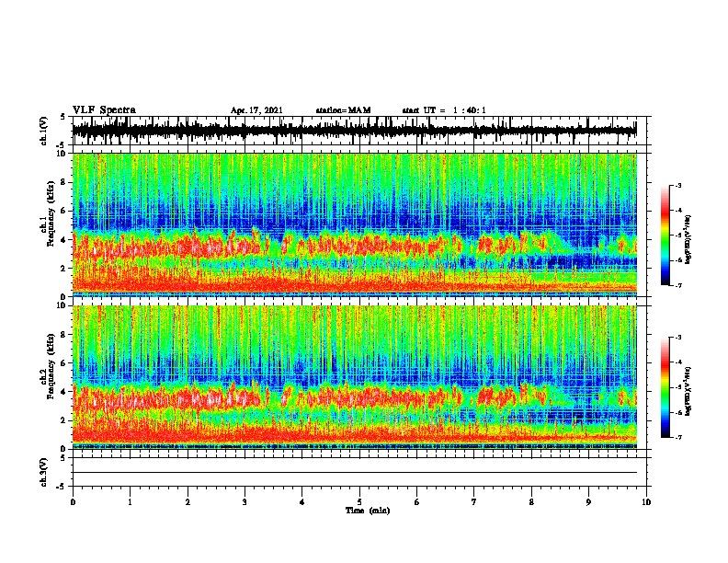Click the ch.1 voltage waveform trace
728x563 pixels.
354,130
